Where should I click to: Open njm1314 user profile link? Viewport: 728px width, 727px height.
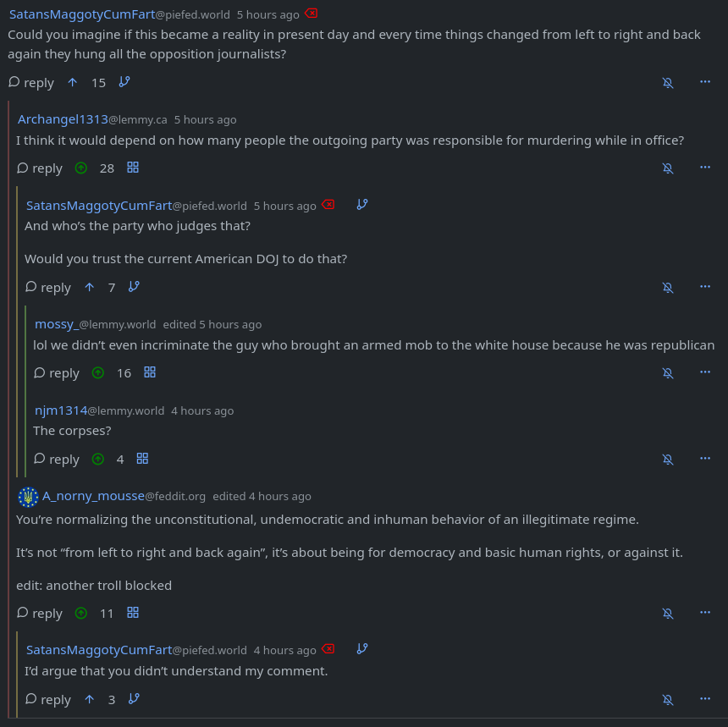(x=61, y=410)
